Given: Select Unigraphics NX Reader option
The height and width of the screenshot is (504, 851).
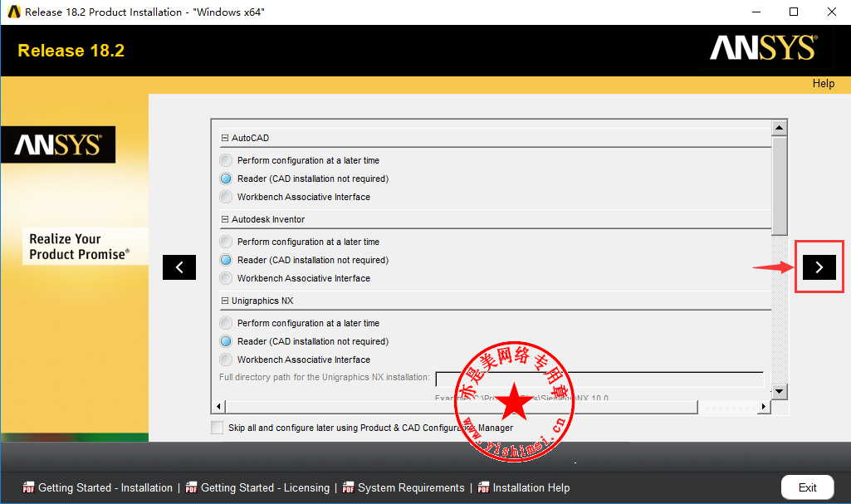Looking at the screenshot, I should tap(226, 341).
